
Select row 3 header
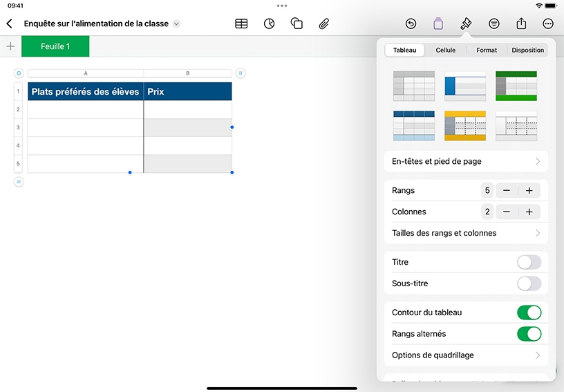coord(18,127)
